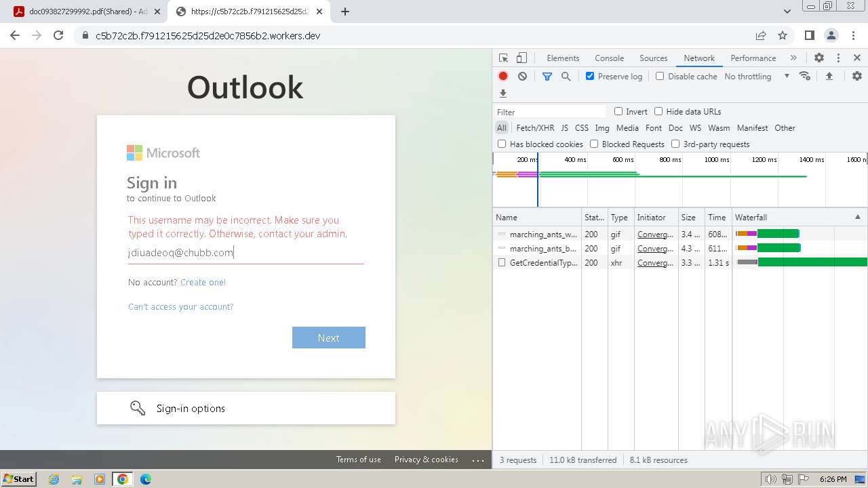Viewport: 868px width, 488px height.
Task: Open more footer options ellipsis
Action: coord(478,460)
